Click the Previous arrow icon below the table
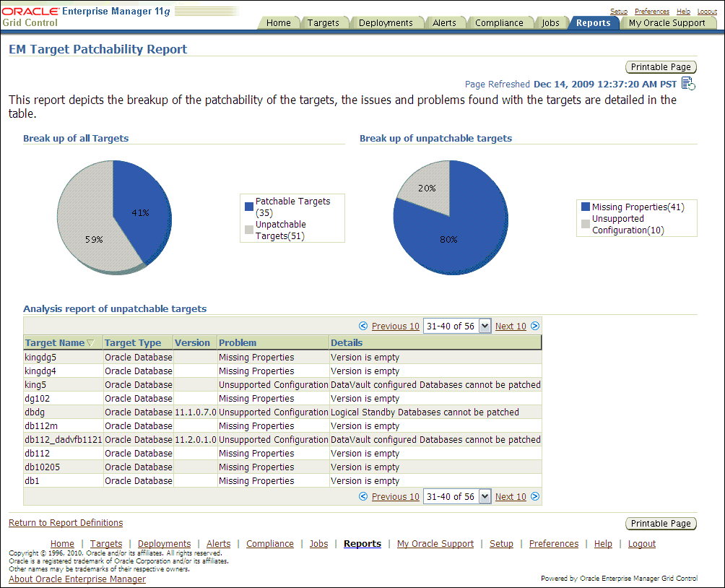Image resolution: width=725 pixels, height=588 pixels. pos(363,496)
